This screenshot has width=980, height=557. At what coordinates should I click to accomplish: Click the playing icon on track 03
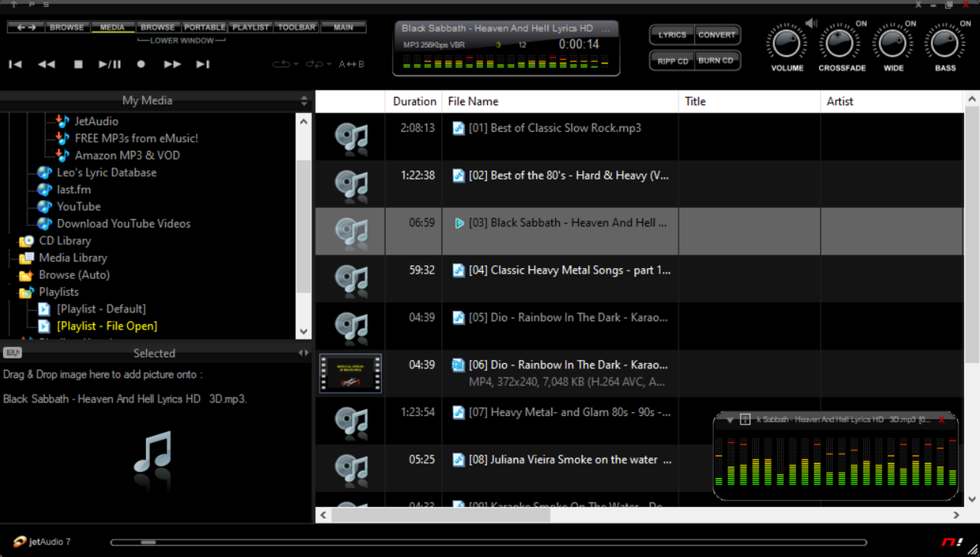(459, 224)
